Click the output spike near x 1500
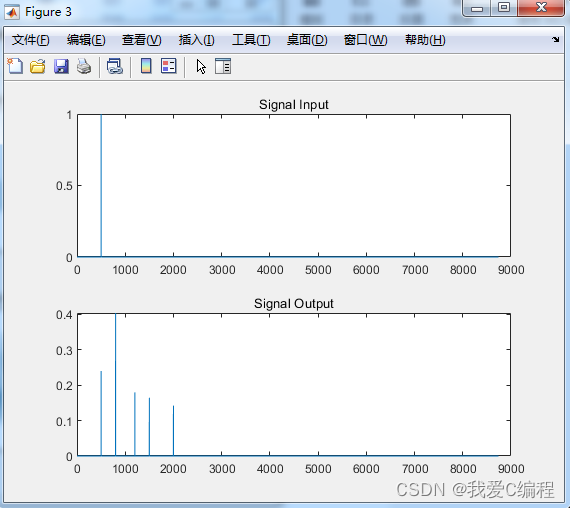This screenshot has height=508, width=570. [149, 427]
